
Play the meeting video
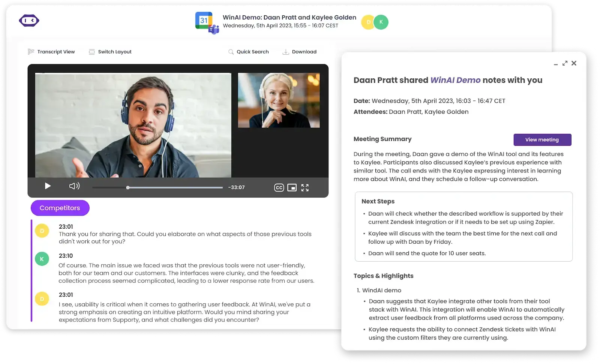click(x=48, y=186)
